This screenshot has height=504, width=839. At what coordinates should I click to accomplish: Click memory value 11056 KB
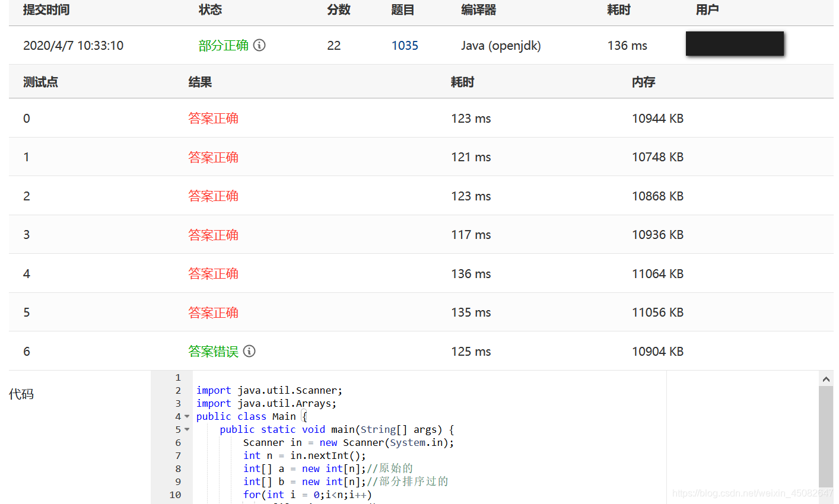(657, 312)
